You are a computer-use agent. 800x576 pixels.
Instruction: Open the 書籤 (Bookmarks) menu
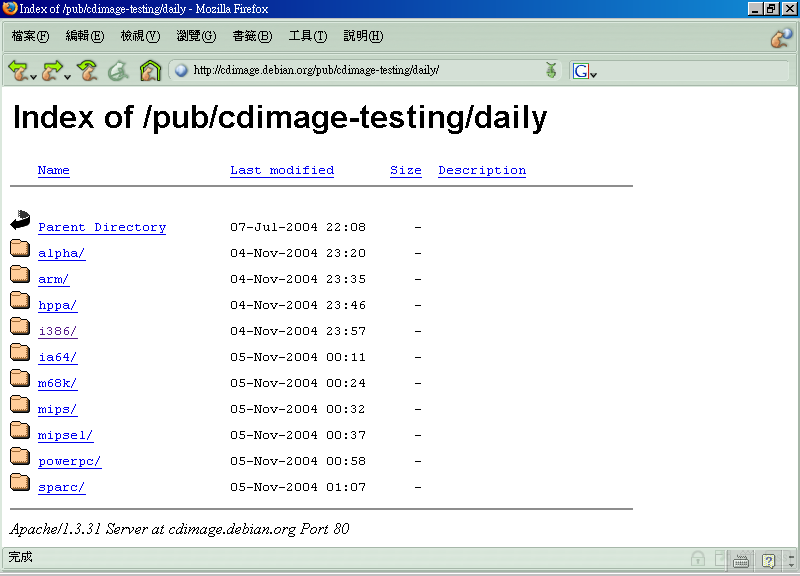251,37
